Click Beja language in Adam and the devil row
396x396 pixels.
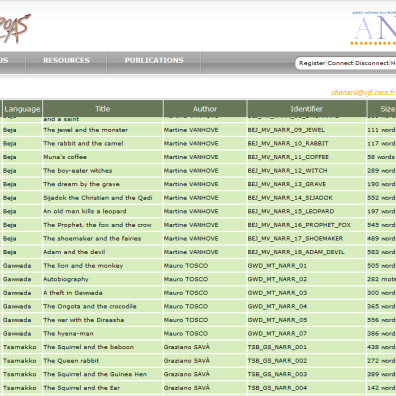[10, 252]
